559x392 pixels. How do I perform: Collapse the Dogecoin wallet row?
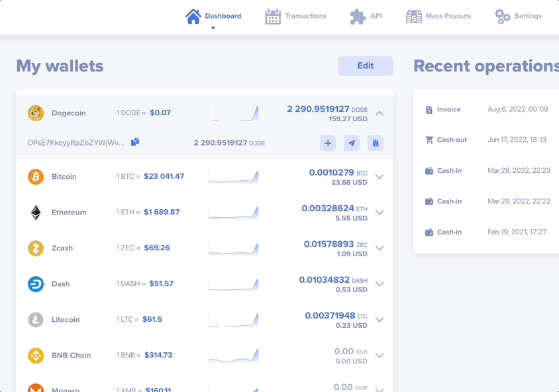380,113
